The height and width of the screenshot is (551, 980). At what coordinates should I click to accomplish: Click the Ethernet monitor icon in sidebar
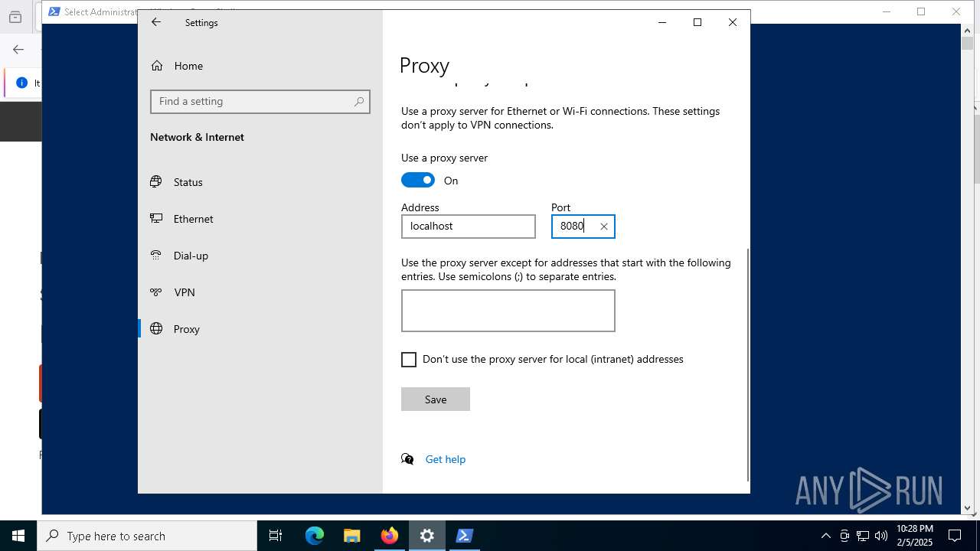pos(156,218)
